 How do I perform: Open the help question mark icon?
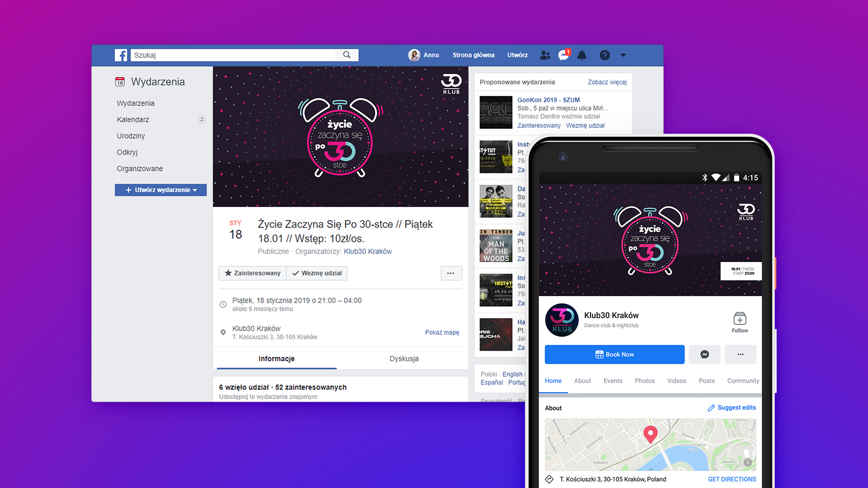click(605, 55)
